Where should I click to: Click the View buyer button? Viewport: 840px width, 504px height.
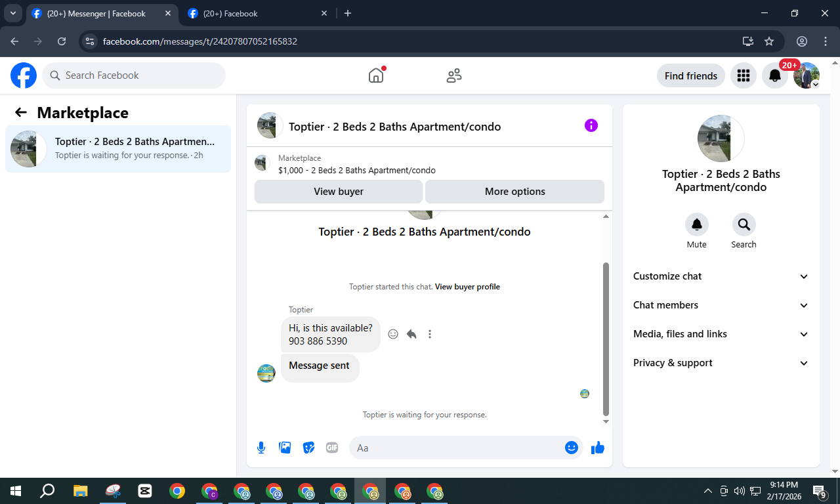pyautogui.click(x=339, y=192)
